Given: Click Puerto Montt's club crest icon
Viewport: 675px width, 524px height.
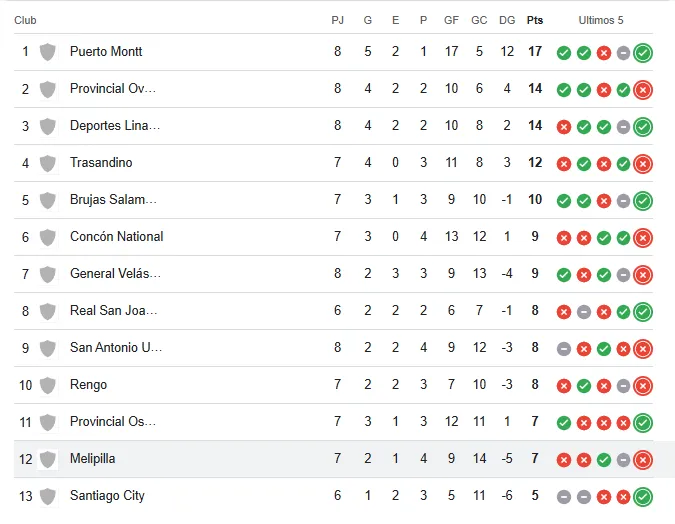Looking at the screenshot, I should tap(47, 52).
